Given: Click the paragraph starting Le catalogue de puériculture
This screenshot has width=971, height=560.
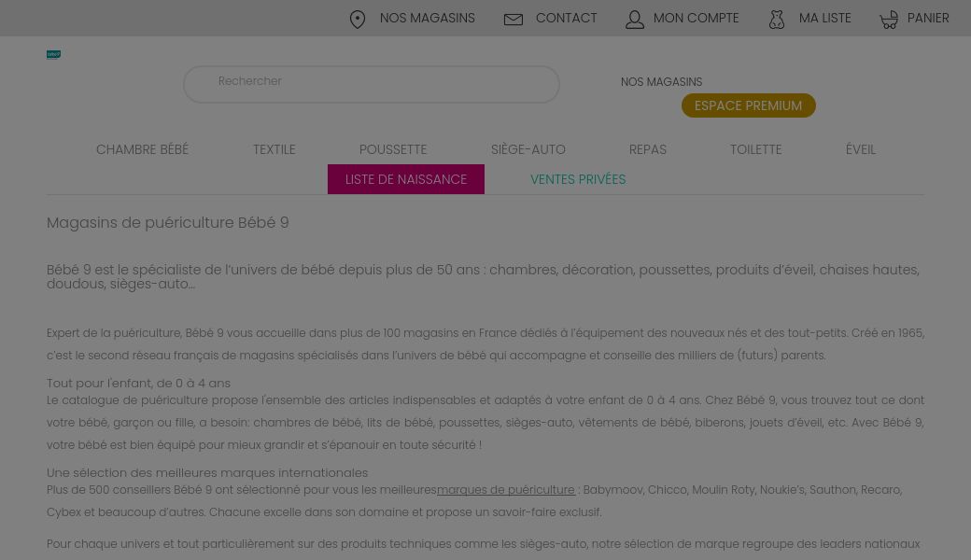Looking at the screenshot, I should [x=485, y=423].
